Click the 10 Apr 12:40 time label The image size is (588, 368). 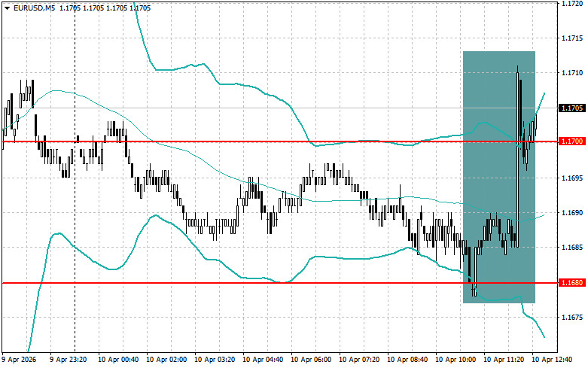552,360
